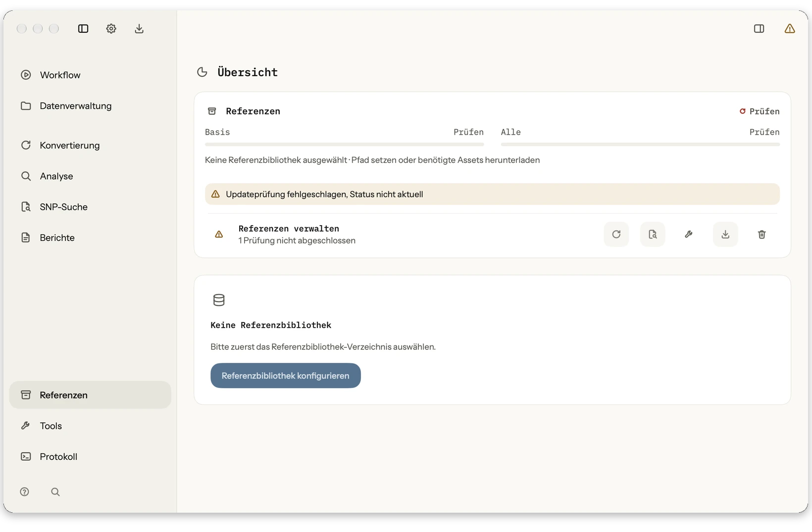The width and height of the screenshot is (812, 532).
Task: Click the Übersicht pie chart icon
Action: (x=202, y=72)
